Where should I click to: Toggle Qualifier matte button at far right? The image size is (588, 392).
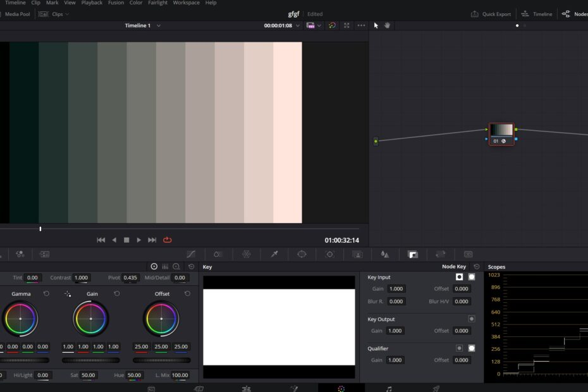tap(471, 348)
